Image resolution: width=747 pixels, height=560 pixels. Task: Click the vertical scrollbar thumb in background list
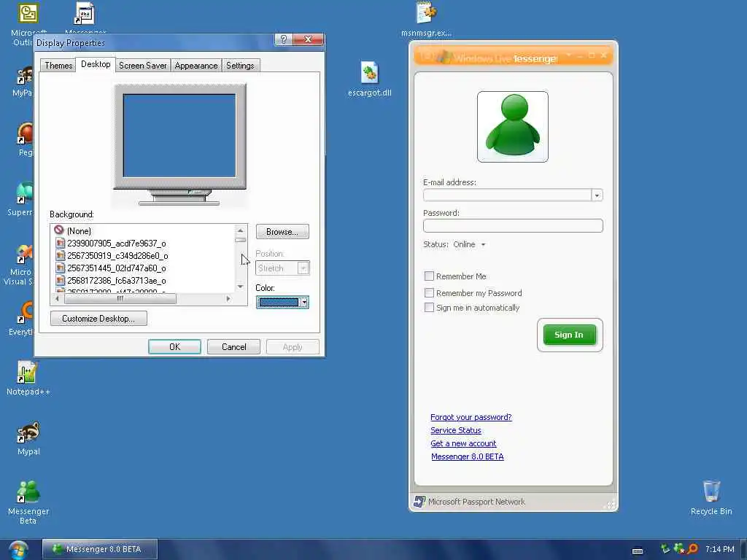pos(241,240)
